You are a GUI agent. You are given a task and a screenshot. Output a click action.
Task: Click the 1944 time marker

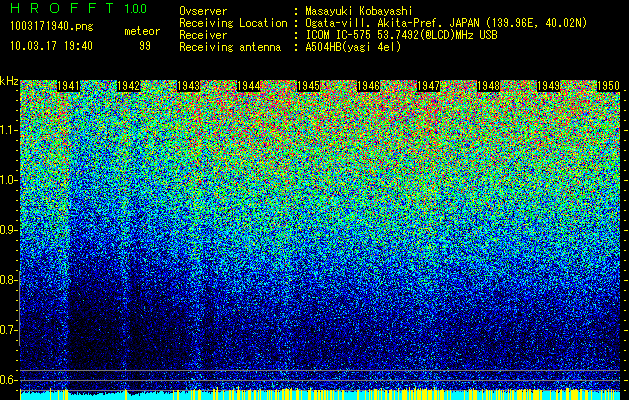coord(249,86)
